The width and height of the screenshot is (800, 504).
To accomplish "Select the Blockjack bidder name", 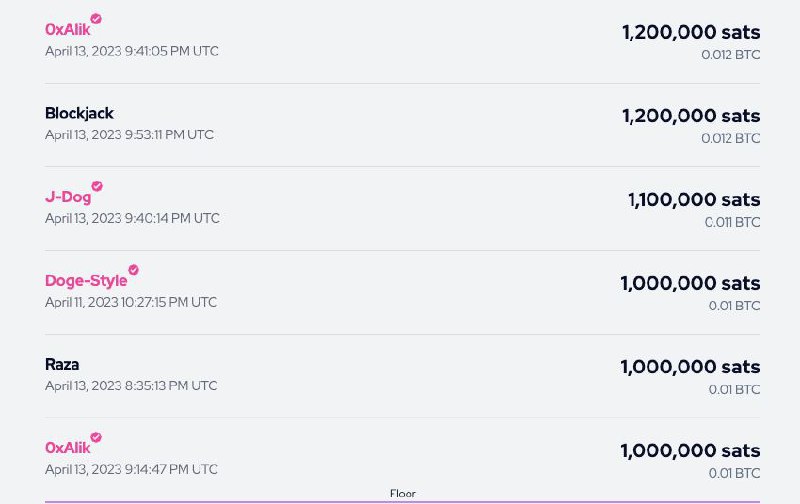I will [79, 113].
